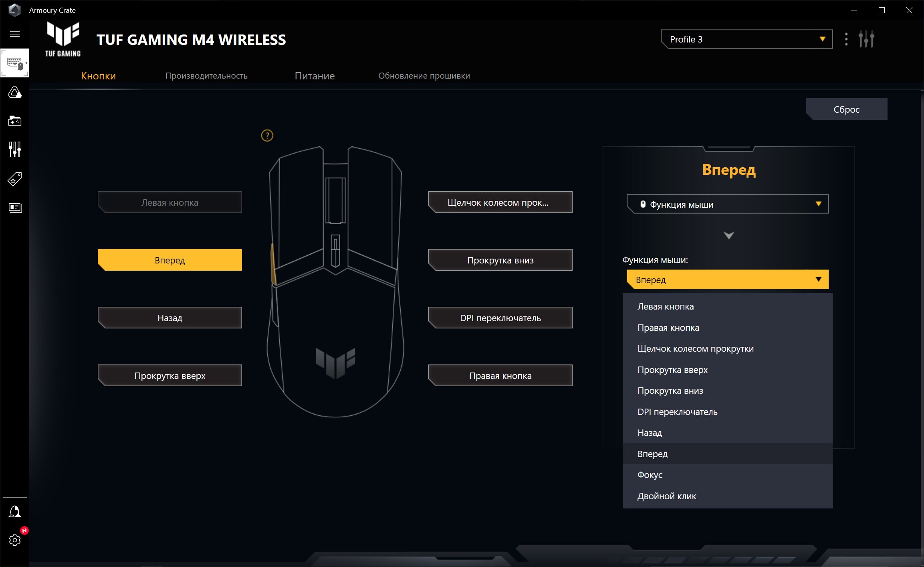Expand the Profile 3 dropdown
The image size is (924, 567).
coord(746,39)
